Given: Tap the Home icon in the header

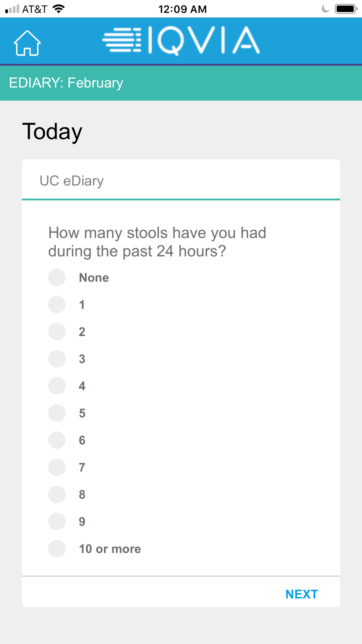Looking at the screenshot, I should pos(27,43).
